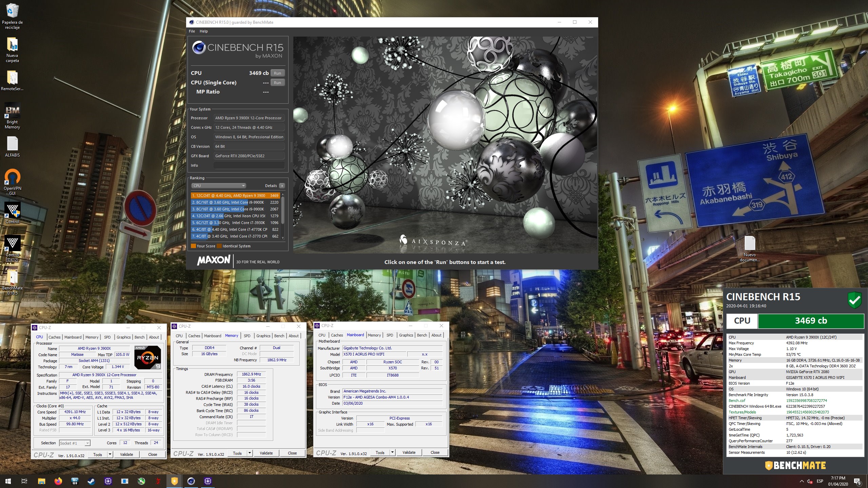Click the ESP language indicator
Viewport: 868px width, 488px height.
[820, 481]
